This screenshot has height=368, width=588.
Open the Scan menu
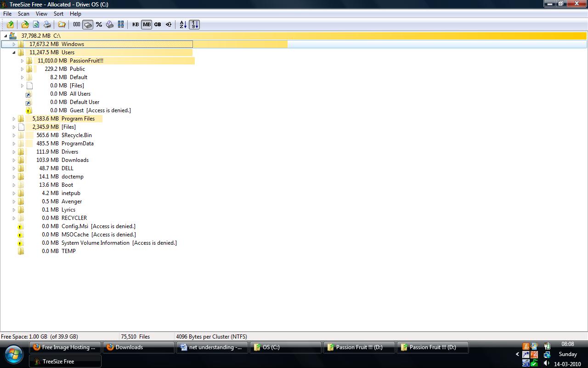coord(23,14)
